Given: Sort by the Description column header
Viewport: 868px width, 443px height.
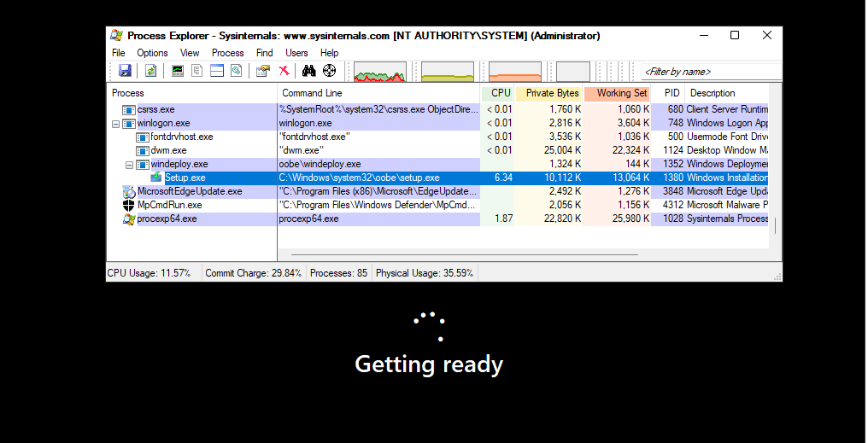Looking at the screenshot, I should coord(726,93).
